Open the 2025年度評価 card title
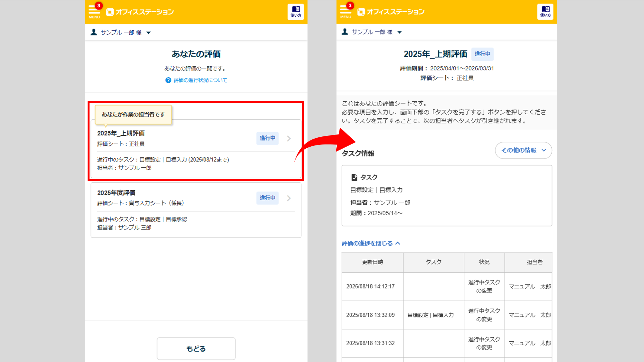Image resolution: width=644 pixels, height=362 pixels. (116, 193)
